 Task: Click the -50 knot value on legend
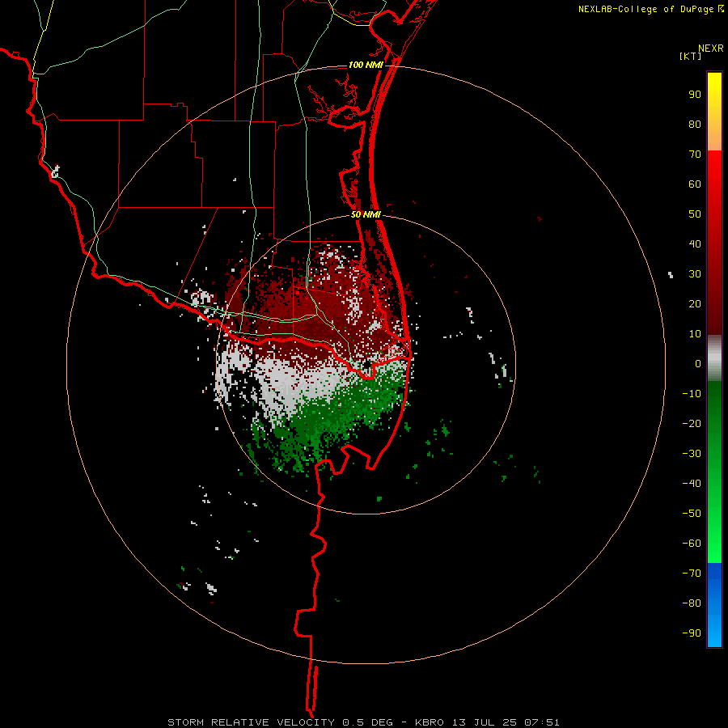click(x=692, y=513)
